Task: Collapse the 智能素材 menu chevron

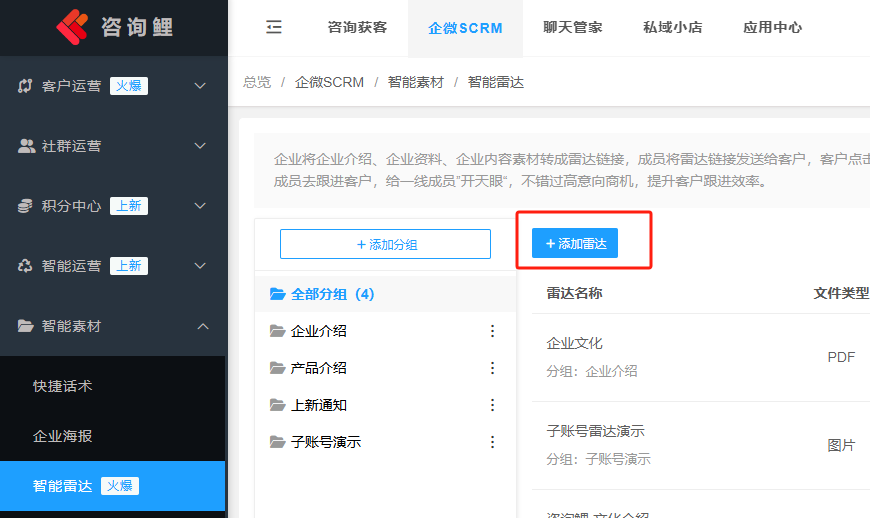Action: [203, 326]
